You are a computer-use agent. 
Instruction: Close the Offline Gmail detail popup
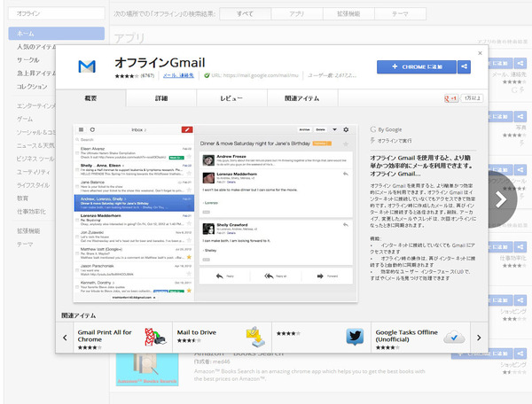[x=480, y=53]
